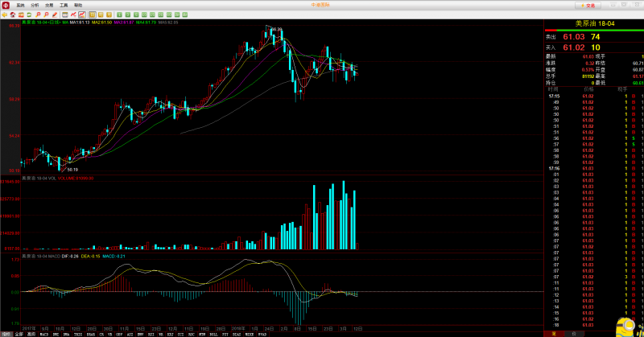Viewport: 644px width, 337px height.
Task: Select the second tab under tick list
Action: pos(574,334)
